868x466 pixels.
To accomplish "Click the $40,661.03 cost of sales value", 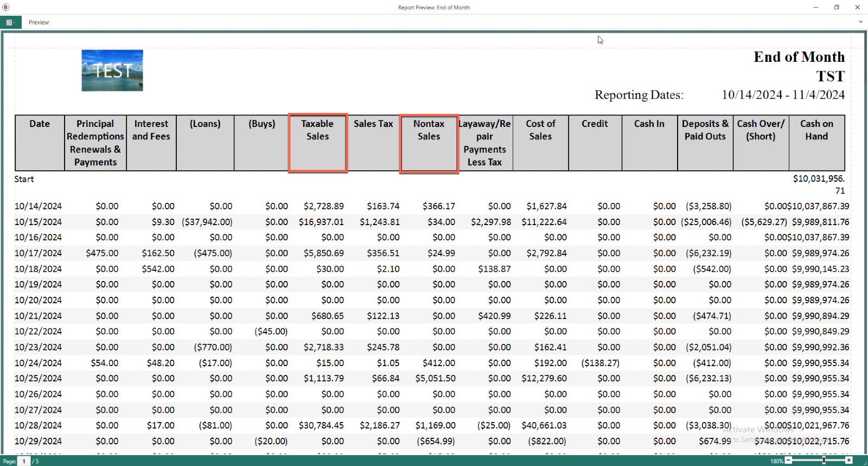I will click(544, 425).
